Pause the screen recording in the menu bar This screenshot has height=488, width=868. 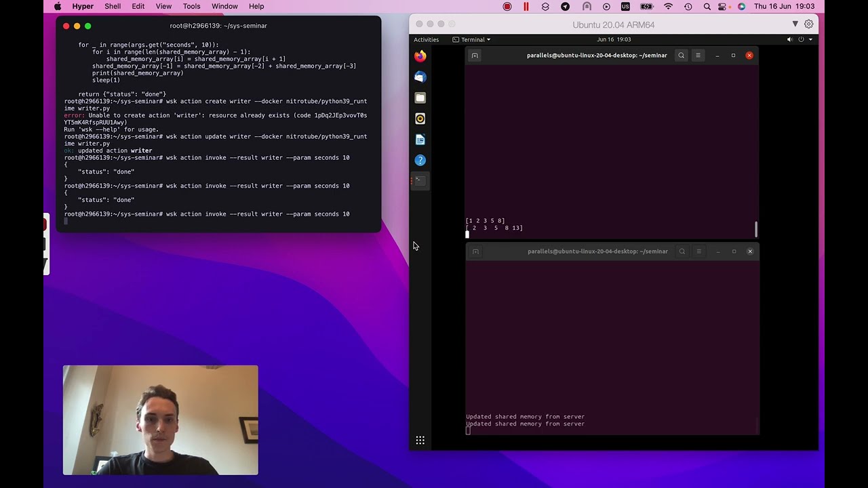pos(526,6)
